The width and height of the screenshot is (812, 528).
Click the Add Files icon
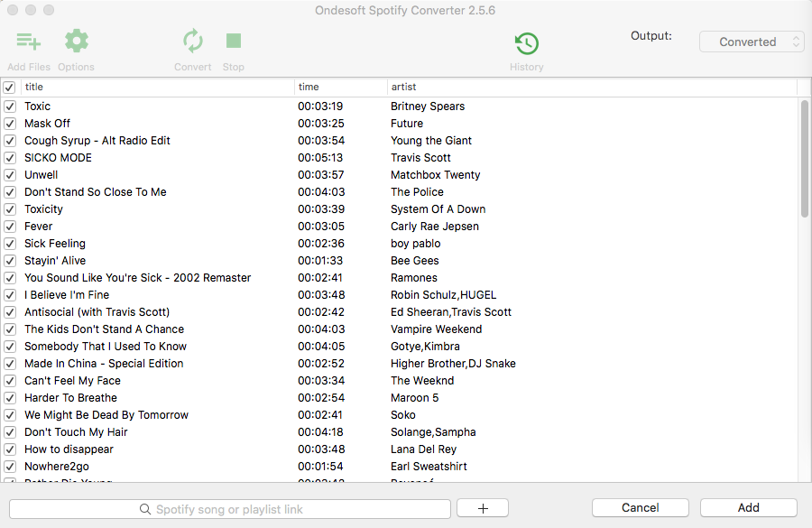coord(29,42)
